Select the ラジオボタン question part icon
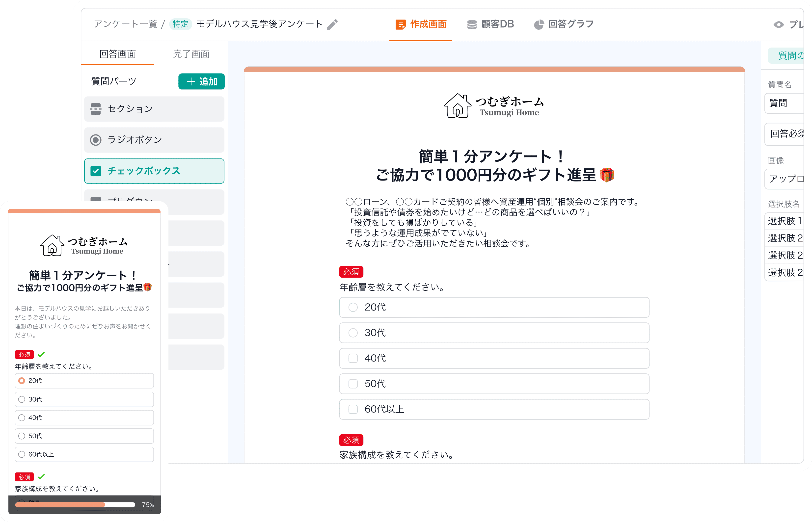The width and height of the screenshot is (812, 522). (96, 140)
